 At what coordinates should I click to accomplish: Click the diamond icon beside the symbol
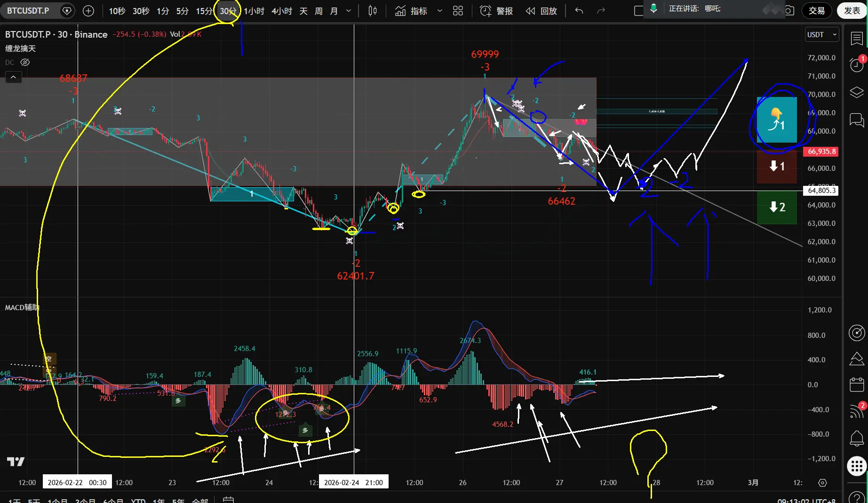click(67, 11)
